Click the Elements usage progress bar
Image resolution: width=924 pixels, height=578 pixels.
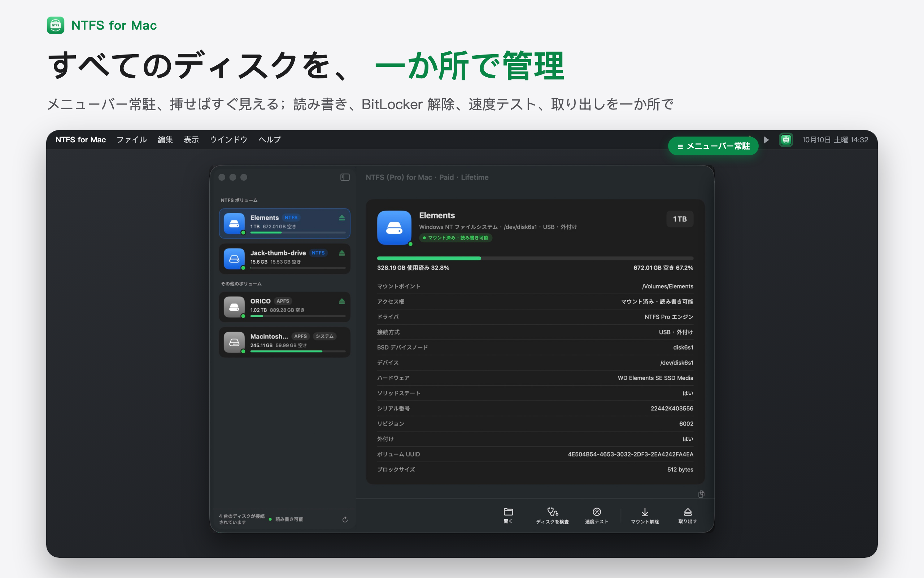535,258
